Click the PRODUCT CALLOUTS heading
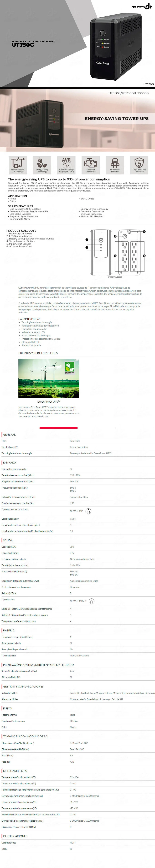The height and width of the screenshot is (868, 155). [21, 231]
